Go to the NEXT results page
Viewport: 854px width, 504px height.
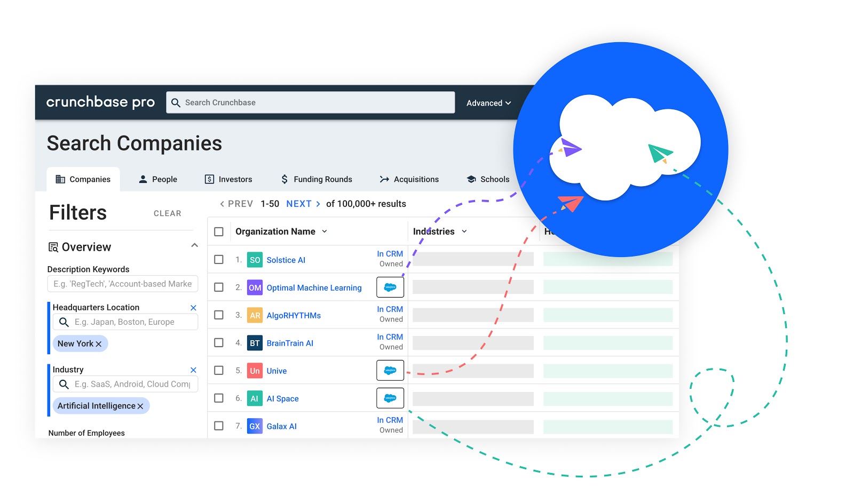(303, 204)
